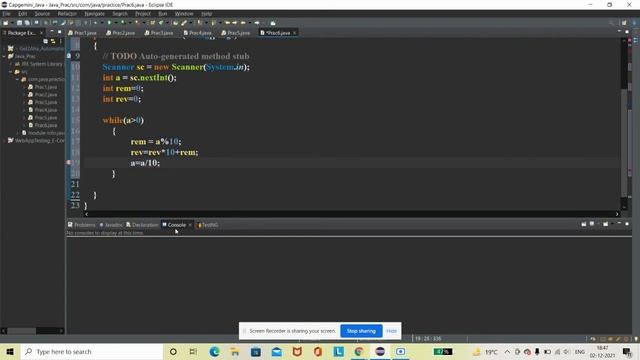640x360 pixels.
Task: Open the File menu
Action: click(7, 14)
